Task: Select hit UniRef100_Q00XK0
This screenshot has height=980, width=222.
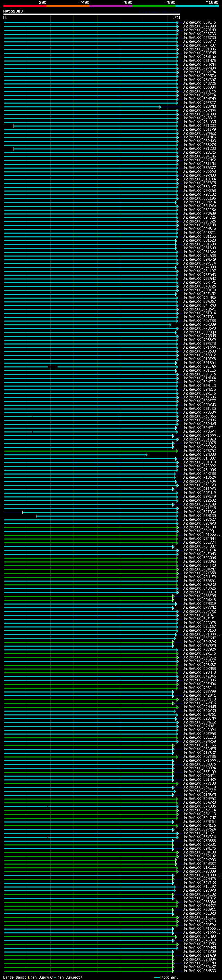Action: pyautogui.click(x=199, y=290)
